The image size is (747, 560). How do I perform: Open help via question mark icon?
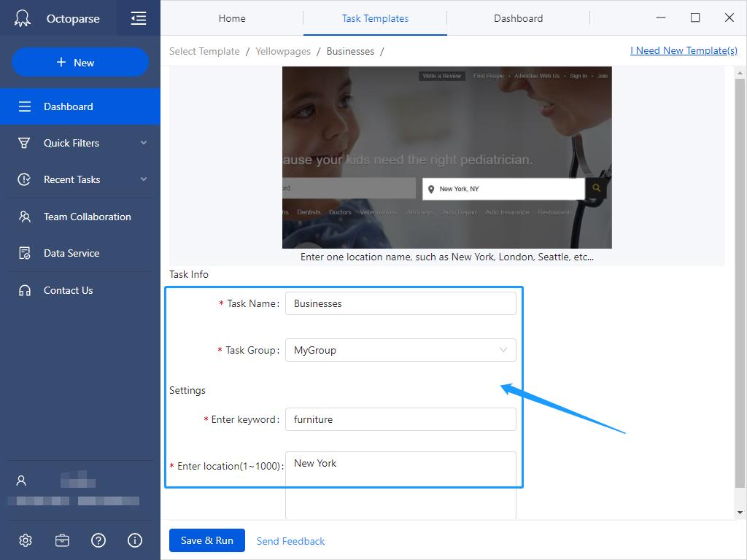[98, 540]
